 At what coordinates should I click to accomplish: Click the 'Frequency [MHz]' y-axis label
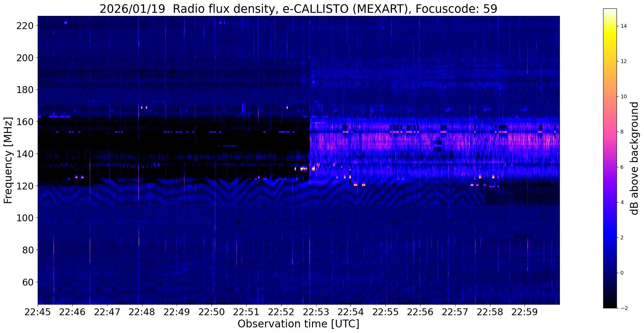click(x=8, y=160)
